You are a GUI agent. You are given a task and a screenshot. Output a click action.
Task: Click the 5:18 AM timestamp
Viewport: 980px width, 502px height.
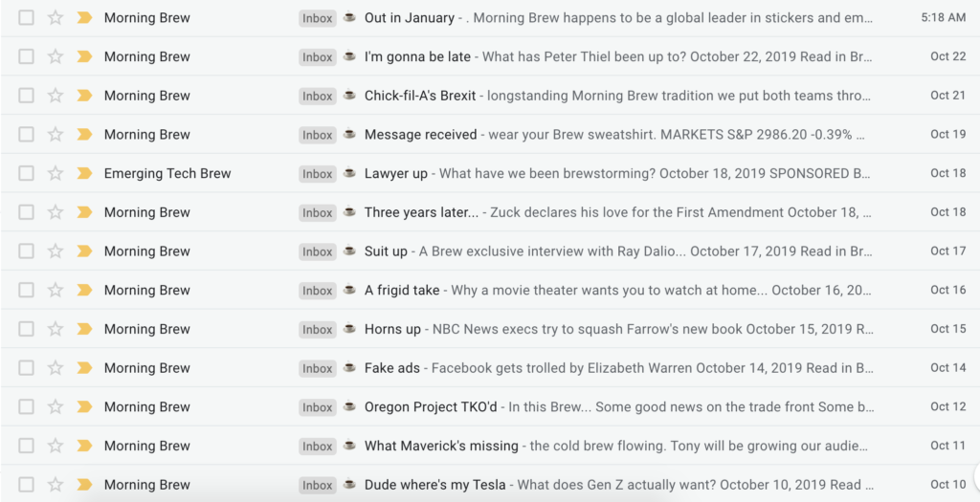tap(943, 17)
